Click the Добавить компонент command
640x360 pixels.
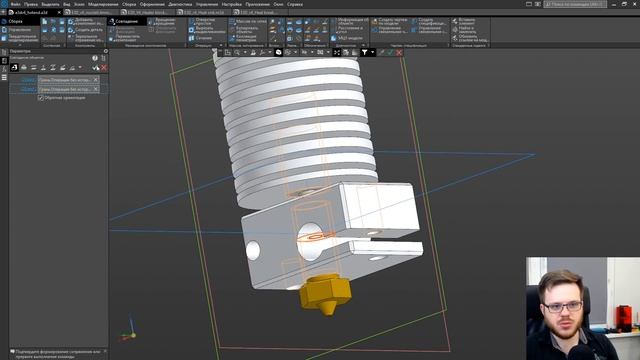click(86, 21)
